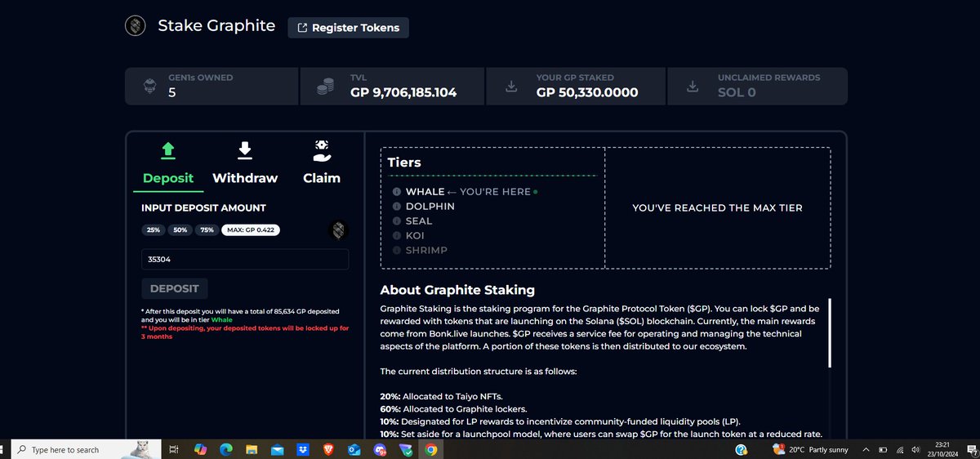Open Outlook from the taskbar

pyautogui.click(x=354, y=449)
